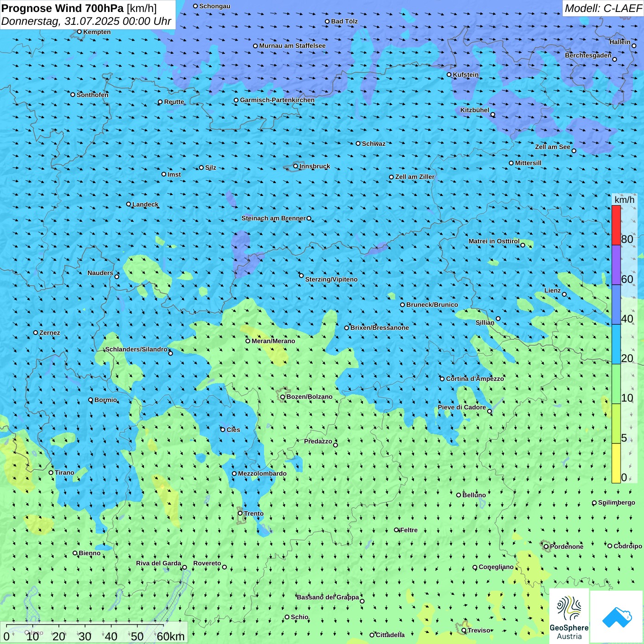This screenshot has height=644, width=644.
Task: Click the Innsbruck city marker
Action: (296, 166)
